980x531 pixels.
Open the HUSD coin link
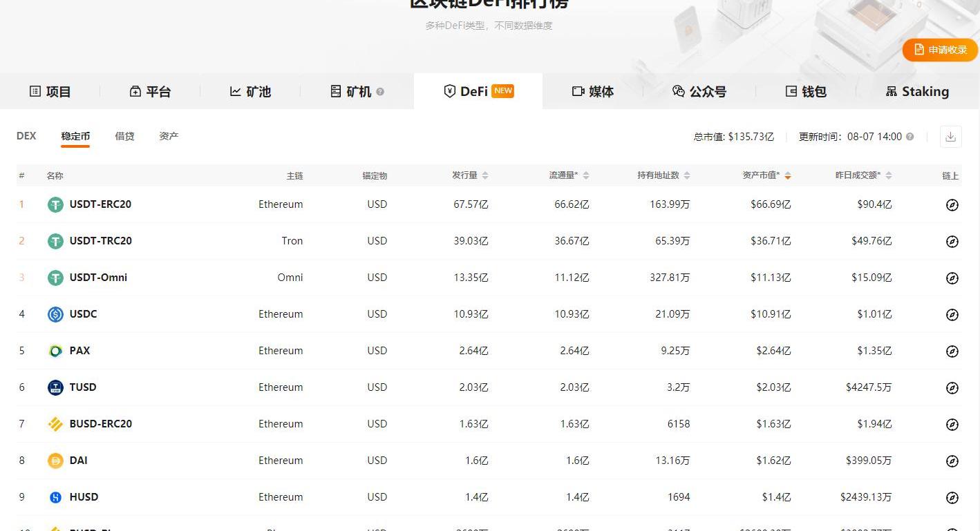[x=84, y=497]
